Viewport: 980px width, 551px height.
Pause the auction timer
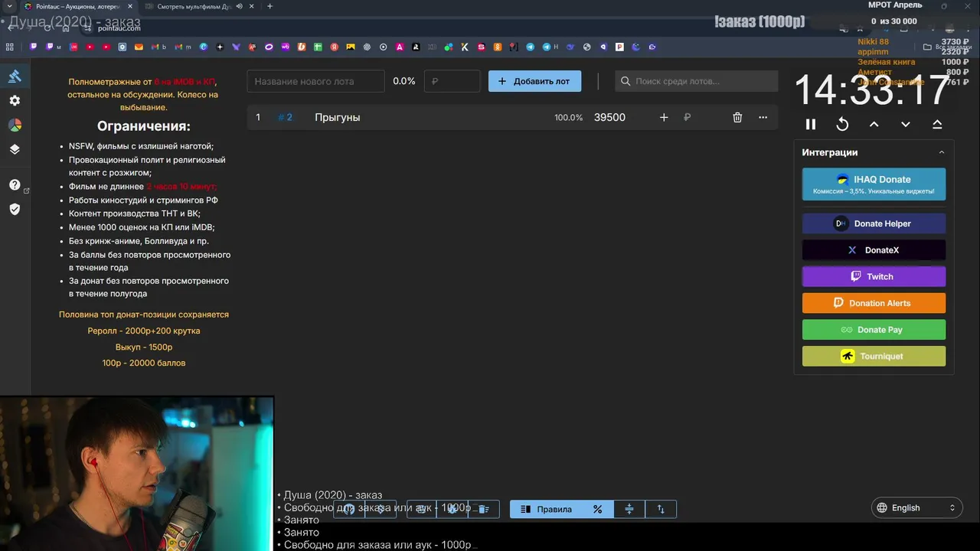coord(811,124)
